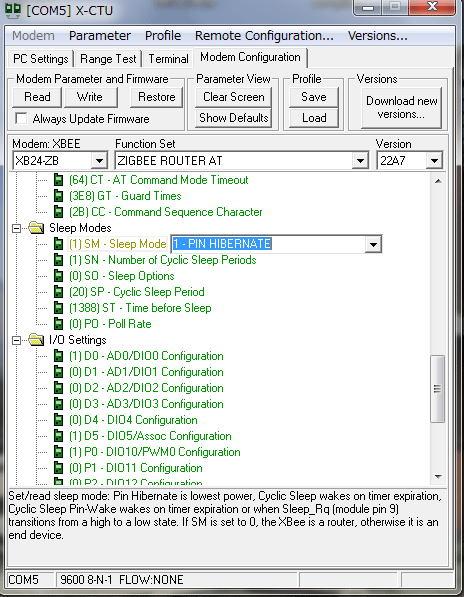Click the scroll up arrow of parameter list
The image size is (464, 597).
[x=438, y=180]
